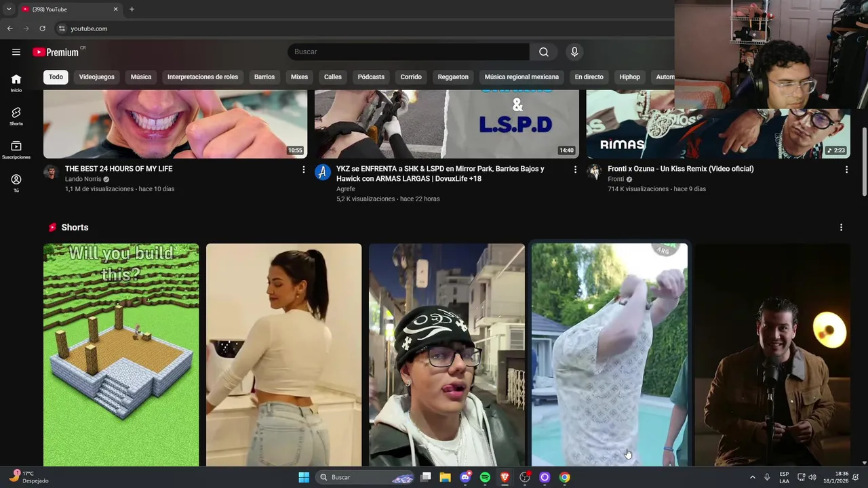Select Interpretaciones de roles chip
The width and height of the screenshot is (868, 488).
tap(203, 77)
